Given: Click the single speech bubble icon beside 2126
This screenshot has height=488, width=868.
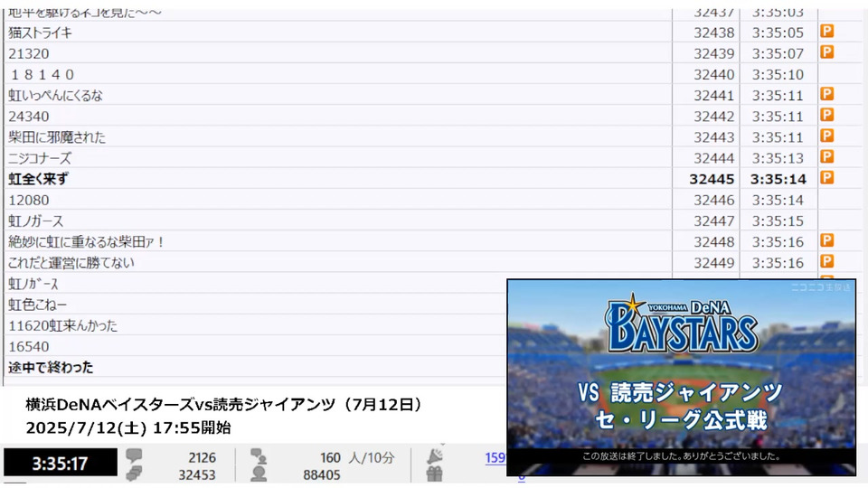Looking at the screenshot, I should click(x=134, y=455).
